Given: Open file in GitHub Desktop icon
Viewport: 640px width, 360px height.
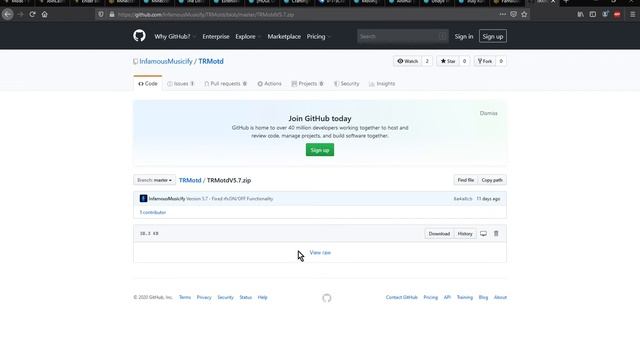Looking at the screenshot, I should point(483,233).
